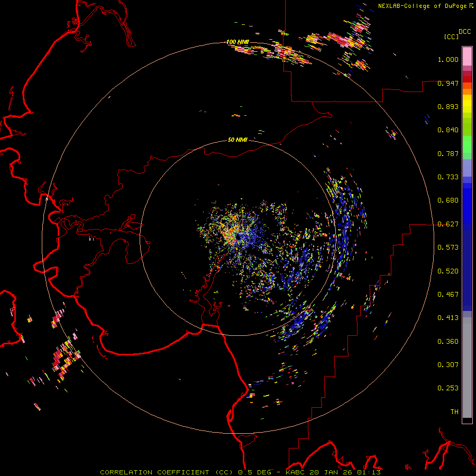476x476 pixels.
Task: Click the 0.413 scale value
Action: (x=448, y=318)
